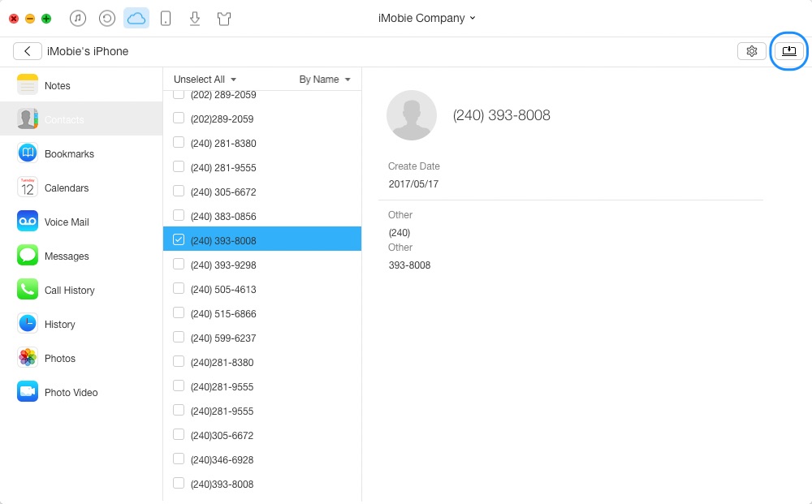This screenshot has height=504, width=812.
Task: Select the iCloud cloud icon
Action: (136, 18)
